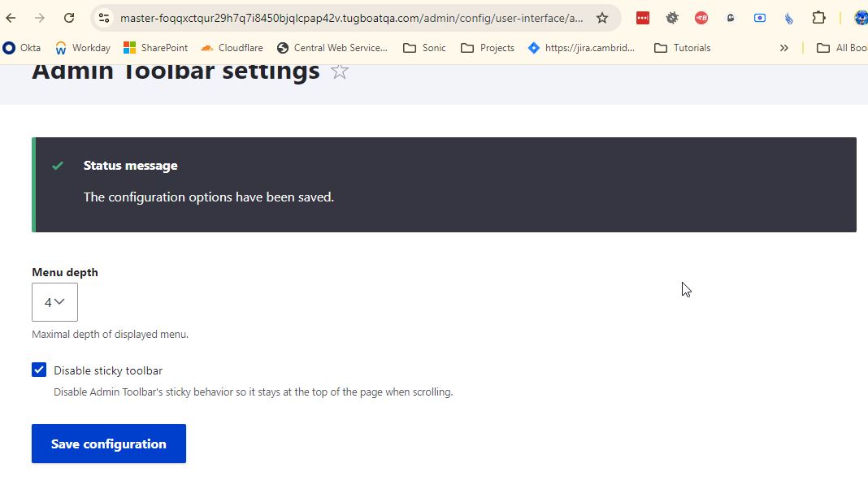The width and height of the screenshot is (868, 489).
Task: Open the Jira Cambridge bookmark
Action: click(x=581, y=48)
